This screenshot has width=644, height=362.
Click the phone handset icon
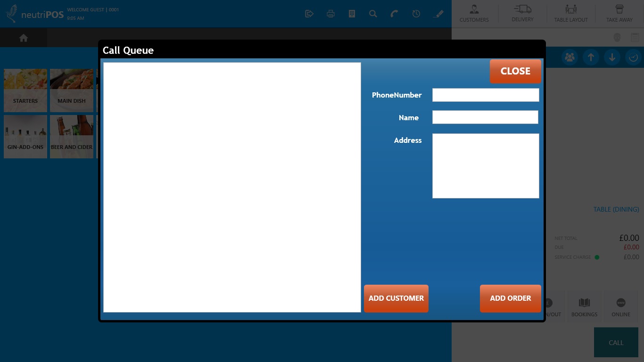(x=394, y=14)
